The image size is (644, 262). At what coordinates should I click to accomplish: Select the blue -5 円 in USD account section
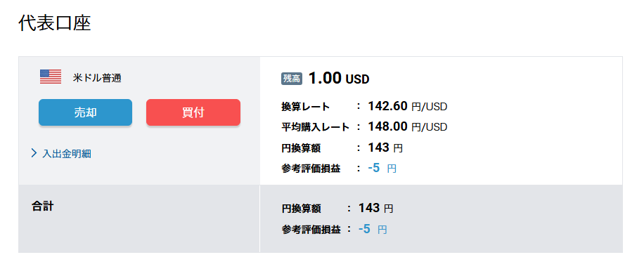pyautogui.click(x=382, y=168)
